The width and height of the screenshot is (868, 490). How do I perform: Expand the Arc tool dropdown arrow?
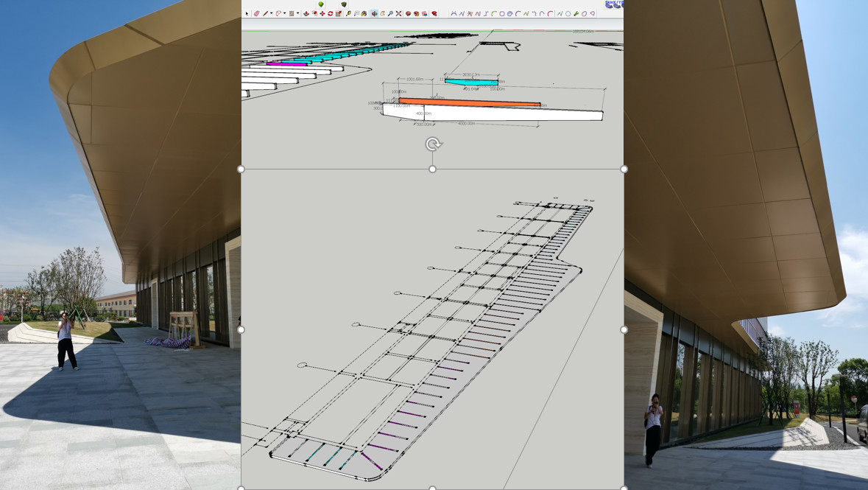285,13
